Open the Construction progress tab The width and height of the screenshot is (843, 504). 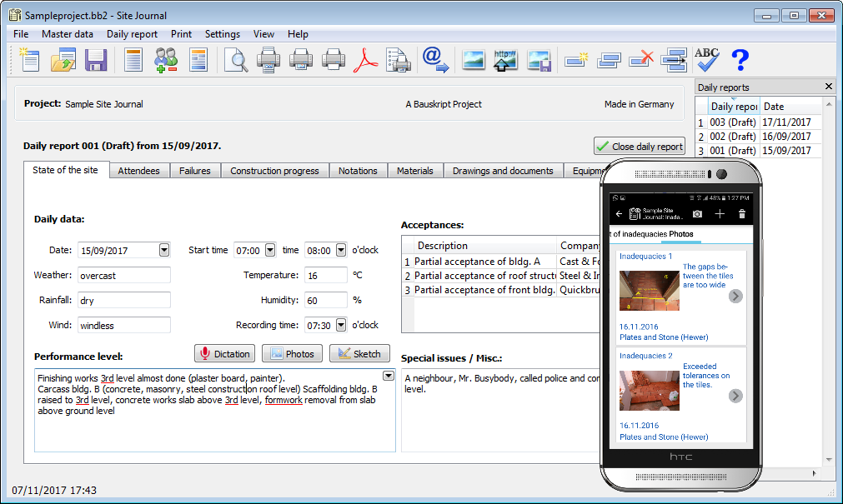click(274, 170)
